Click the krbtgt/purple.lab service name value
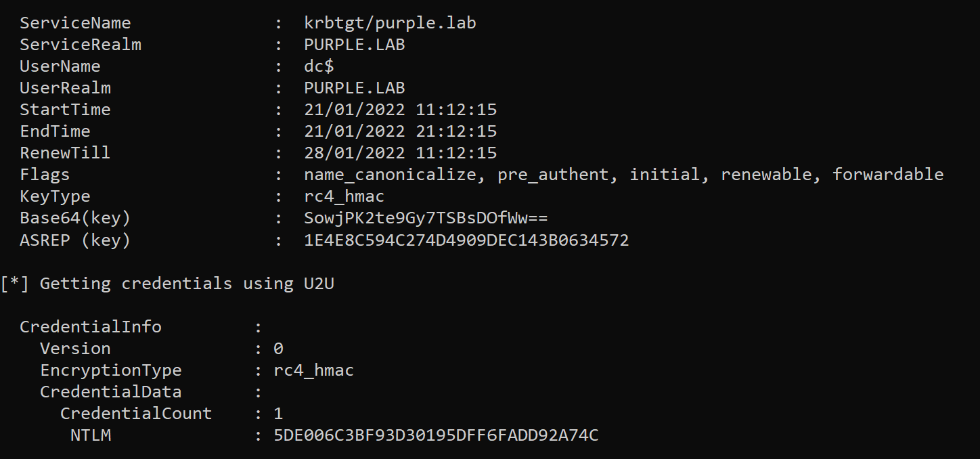Image resolution: width=980 pixels, height=459 pixels. point(390,23)
